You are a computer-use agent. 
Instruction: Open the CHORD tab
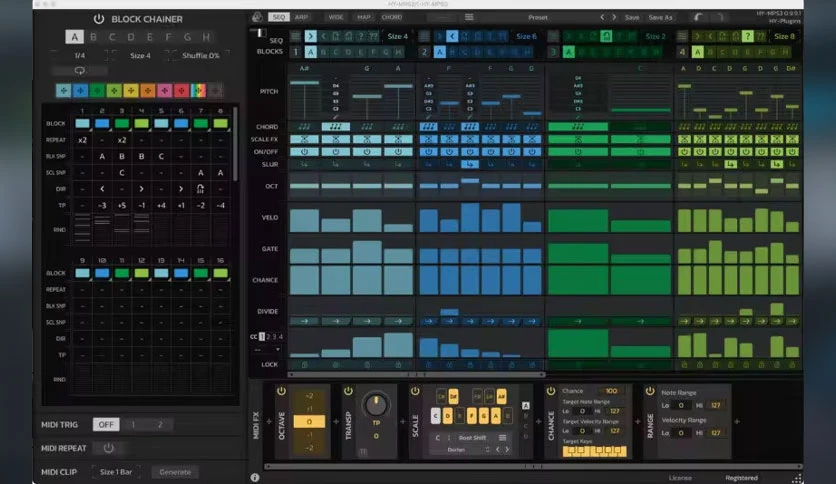pyautogui.click(x=392, y=17)
